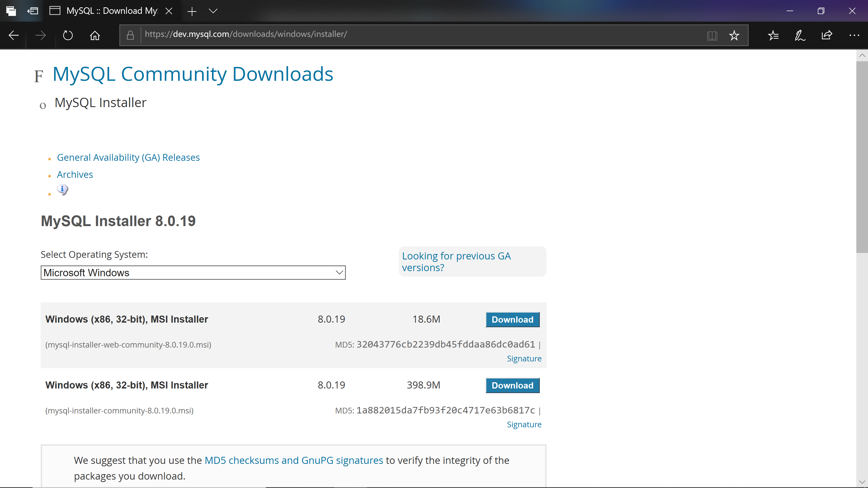Reload the current page

(67, 35)
